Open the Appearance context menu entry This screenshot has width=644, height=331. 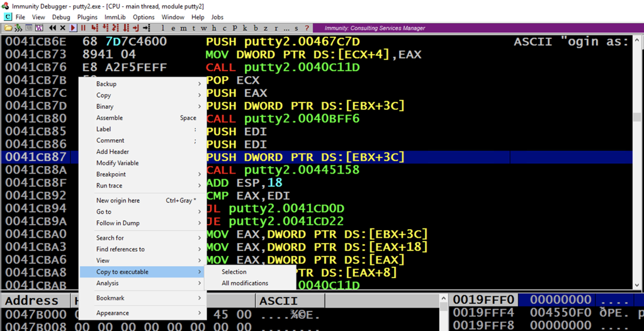(x=142, y=313)
